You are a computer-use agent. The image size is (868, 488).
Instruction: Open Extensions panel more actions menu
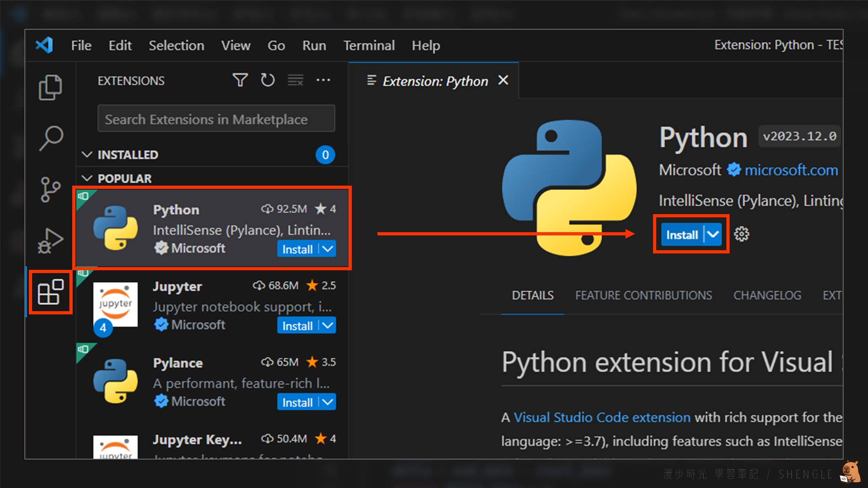click(x=323, y=80)
